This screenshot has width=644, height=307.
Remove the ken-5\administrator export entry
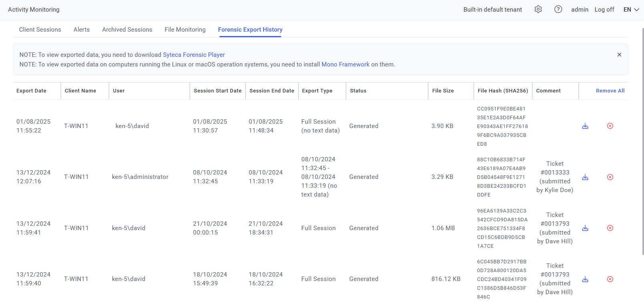tap(610, 177)
